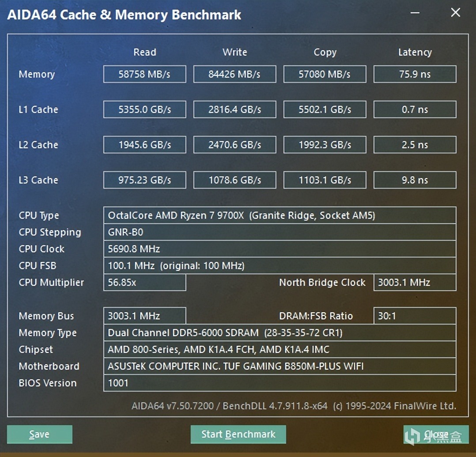Click the L1 Cache row label

[38, 109]
